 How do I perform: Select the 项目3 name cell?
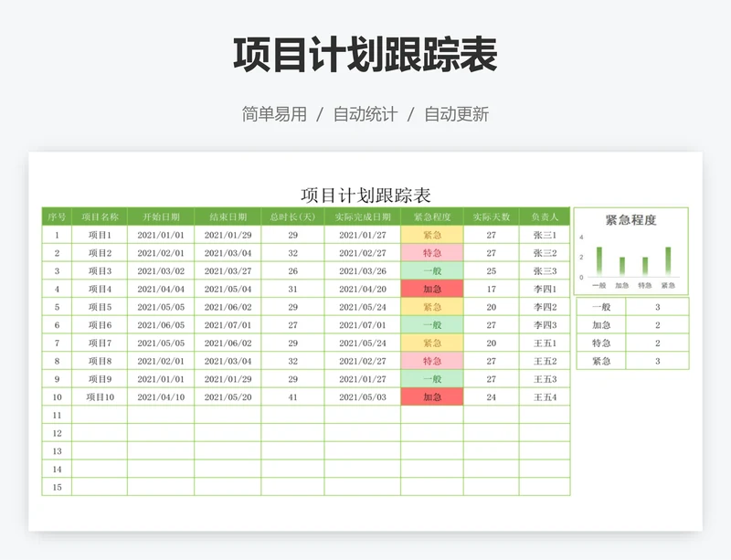[100, 271]
